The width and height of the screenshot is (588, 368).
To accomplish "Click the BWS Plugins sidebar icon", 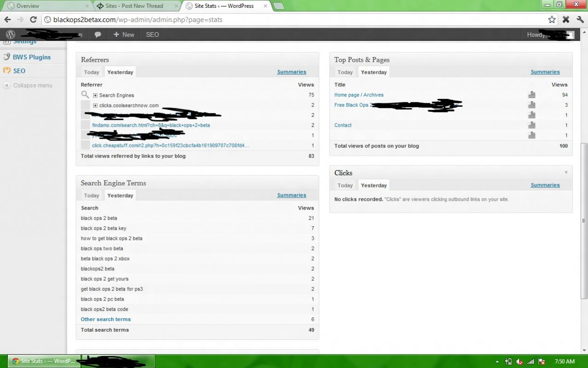I will 6,57.
